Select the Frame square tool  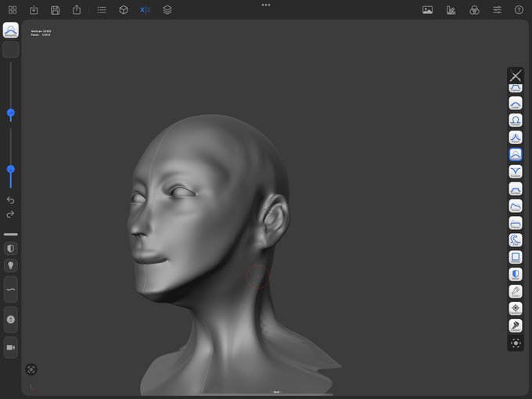(516, 257)
